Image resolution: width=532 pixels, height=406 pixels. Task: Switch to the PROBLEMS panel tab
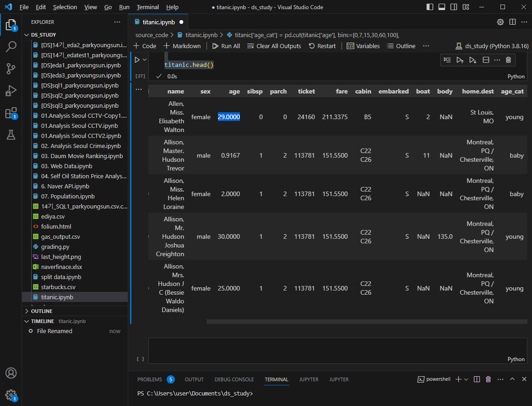(155, 379)
